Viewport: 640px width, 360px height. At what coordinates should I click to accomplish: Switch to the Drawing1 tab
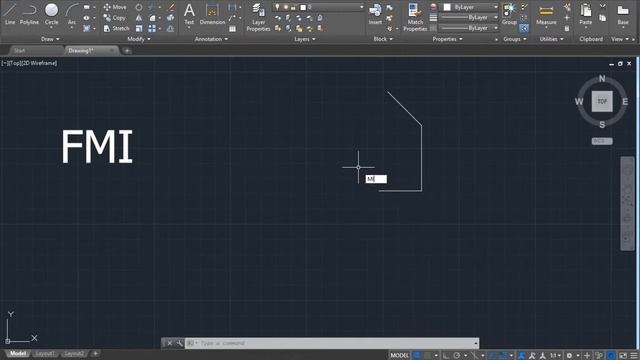pyautogui.click(x=81, y=51)
